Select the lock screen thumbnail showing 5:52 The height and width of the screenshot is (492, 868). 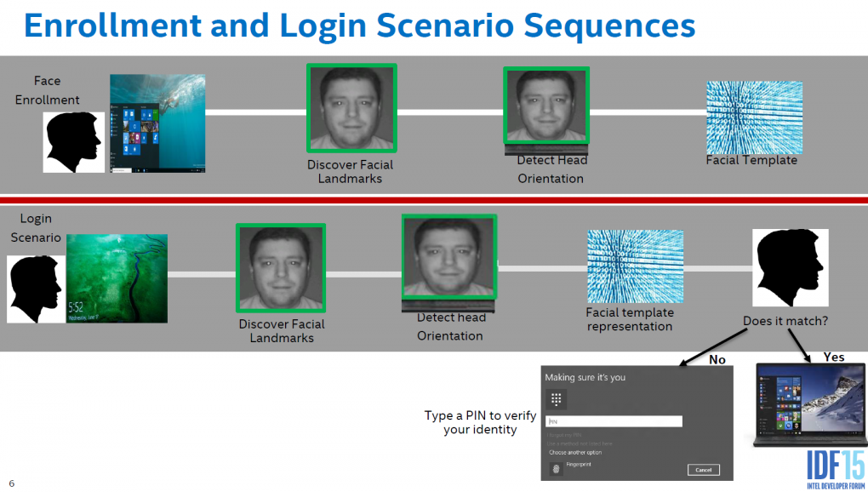117,278
